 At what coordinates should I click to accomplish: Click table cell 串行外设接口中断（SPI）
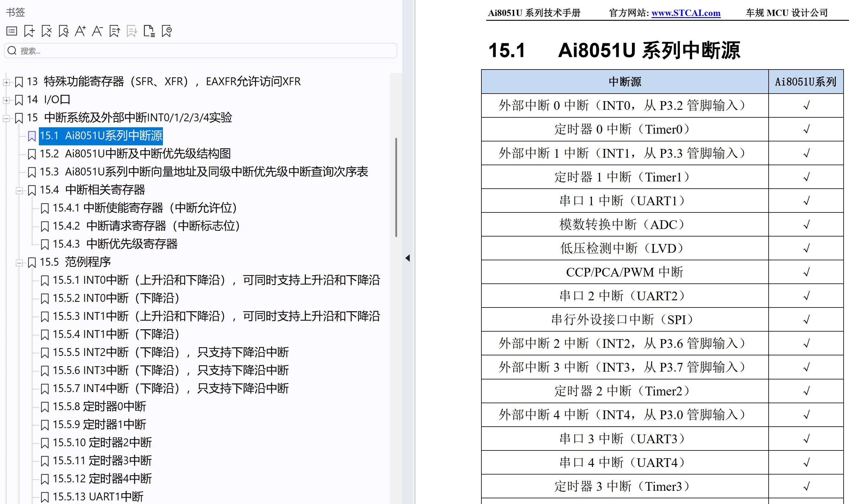(x=625, y=320)
